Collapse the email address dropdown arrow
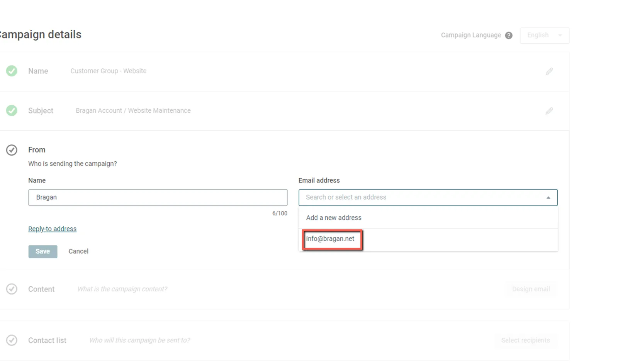This screenshot has width=618, height=364. [548, 198]
